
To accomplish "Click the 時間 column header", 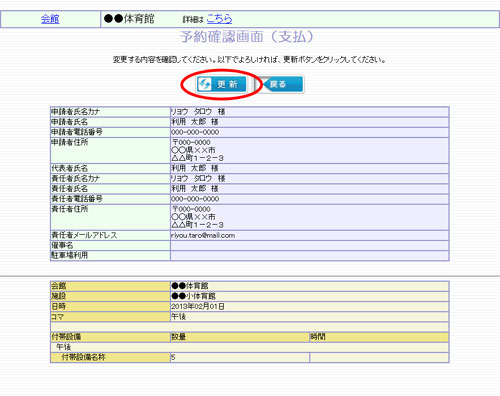I will (x=318, y=337).
